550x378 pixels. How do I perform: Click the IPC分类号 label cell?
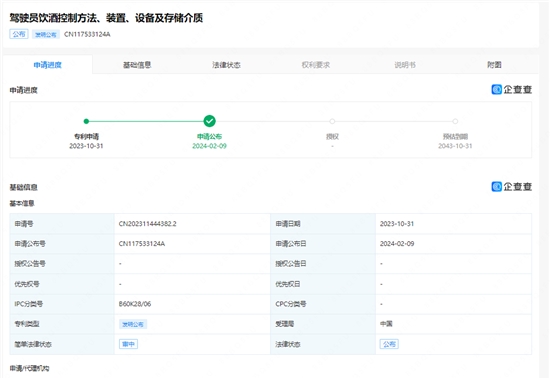62,304
